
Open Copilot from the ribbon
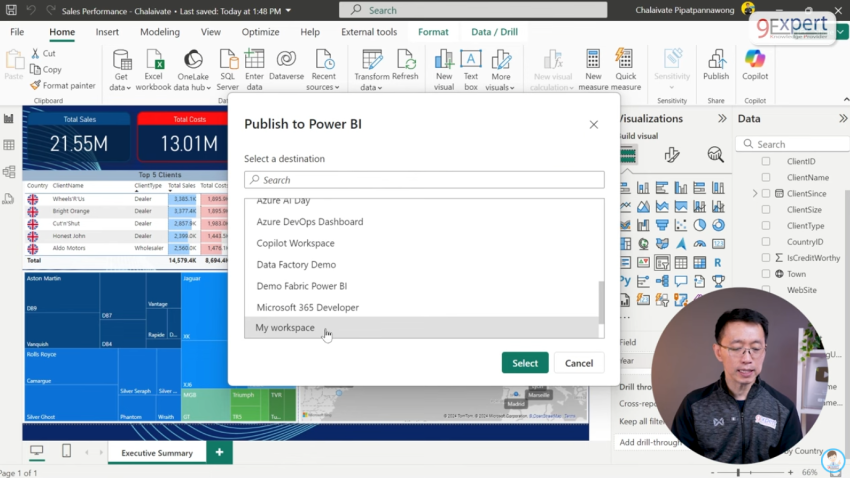755,65
